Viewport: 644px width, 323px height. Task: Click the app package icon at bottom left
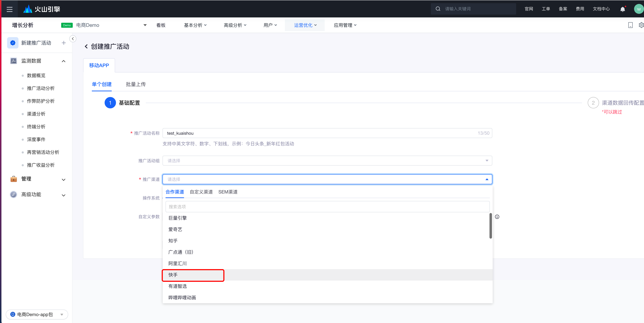coord(13,314)
